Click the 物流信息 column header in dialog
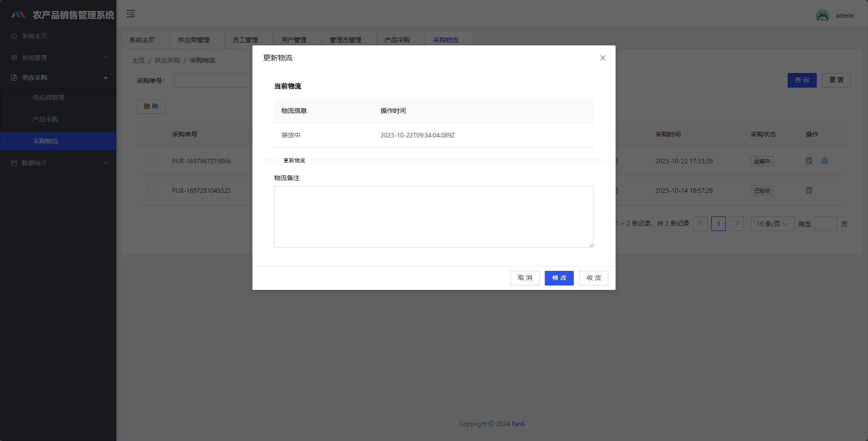The width and height of the screenshot is (868, 441). coord(294,111)
